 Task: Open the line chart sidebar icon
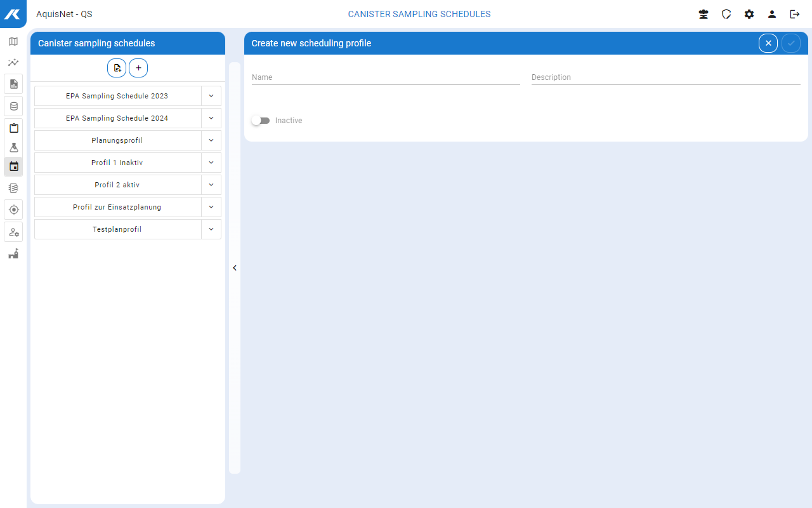point(13,63)
